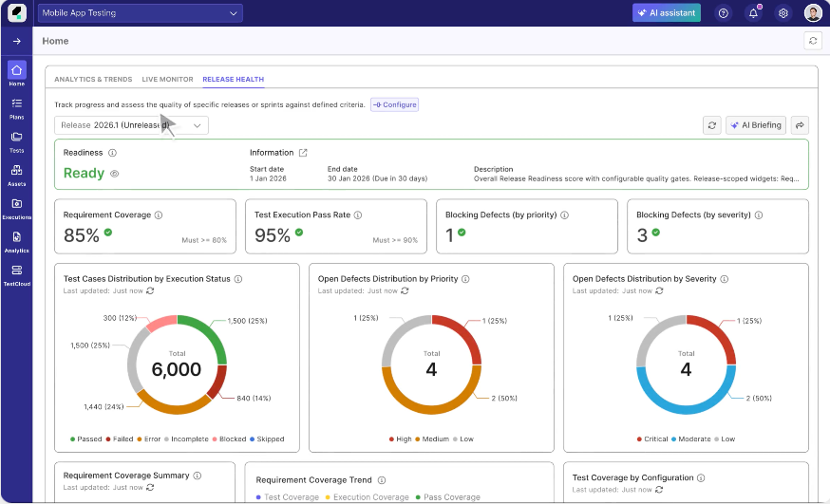The height and width of the screenshot is (504, 830).
Task: Toggle the Passed legend item in execution chart
Action: tap(85, 439)
